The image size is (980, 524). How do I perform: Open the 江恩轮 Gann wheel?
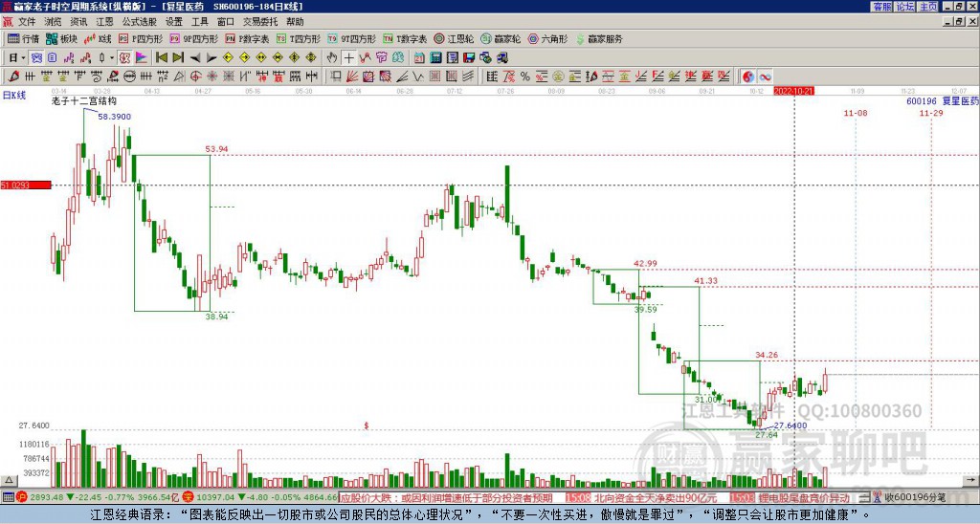pyautogui.click(x=455, y=38)
